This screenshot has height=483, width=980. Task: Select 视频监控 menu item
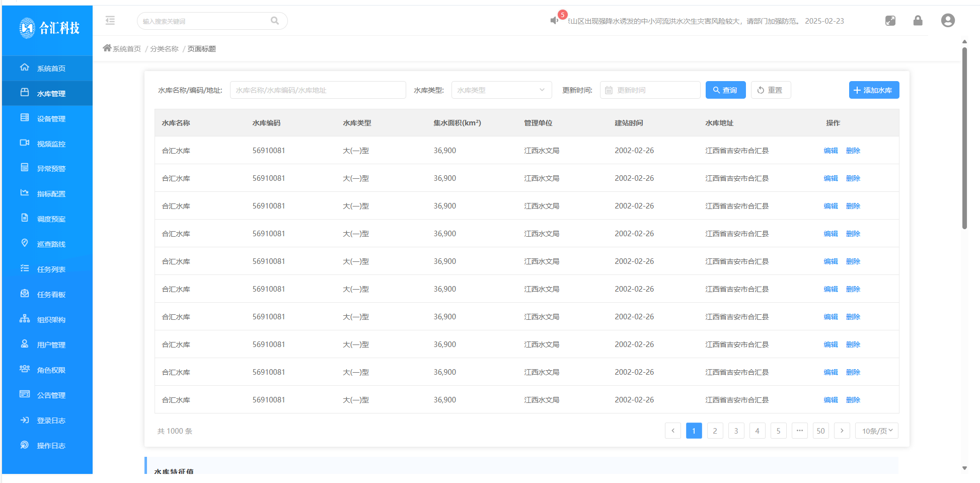pos(51,144)
